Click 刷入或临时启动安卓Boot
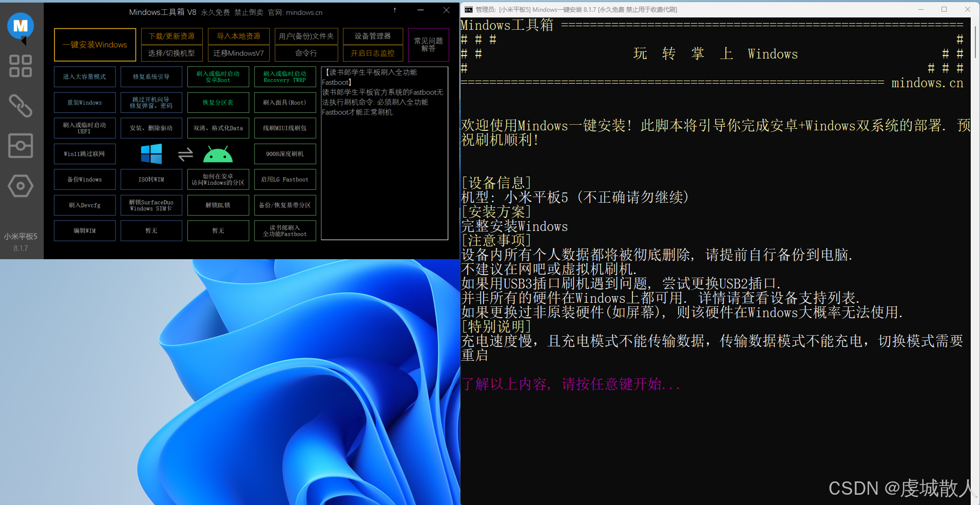Screen dimensions: 980x505 coord(218,77)
